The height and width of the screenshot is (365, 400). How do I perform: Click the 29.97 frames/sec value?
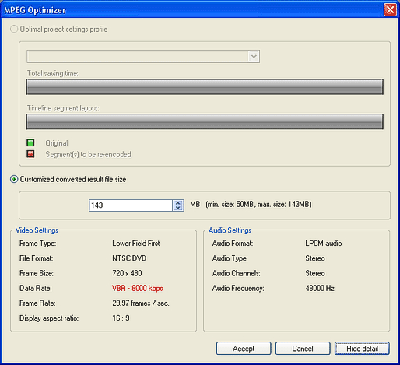pyautogui.click(x=141, y=303)
